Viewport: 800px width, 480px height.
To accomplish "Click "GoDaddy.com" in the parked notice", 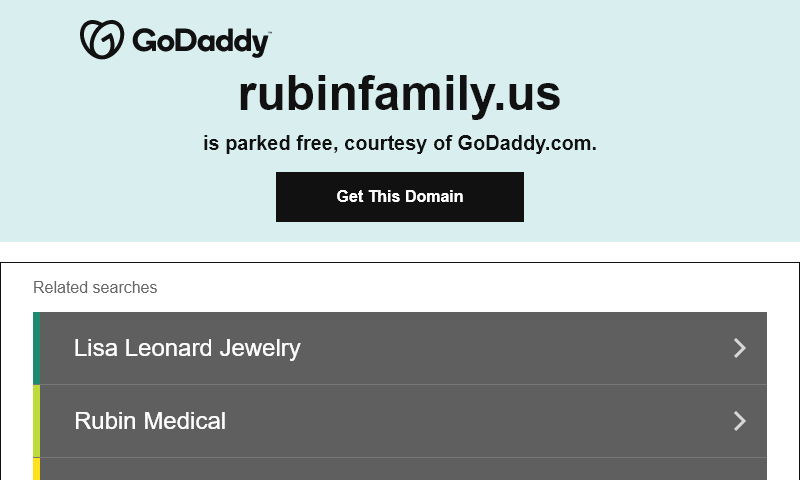I will pyautogui.click(x=525, y=143).
